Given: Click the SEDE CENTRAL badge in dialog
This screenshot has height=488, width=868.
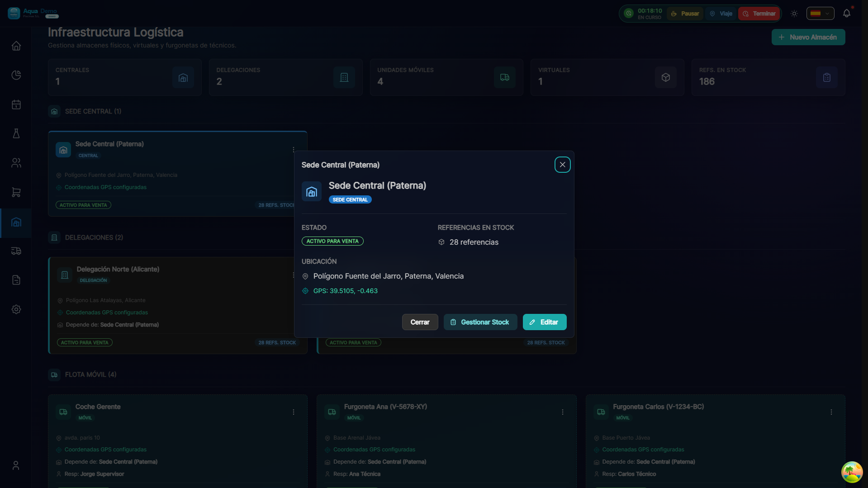Looking at the screenshot, I should (x=350, y=199).
